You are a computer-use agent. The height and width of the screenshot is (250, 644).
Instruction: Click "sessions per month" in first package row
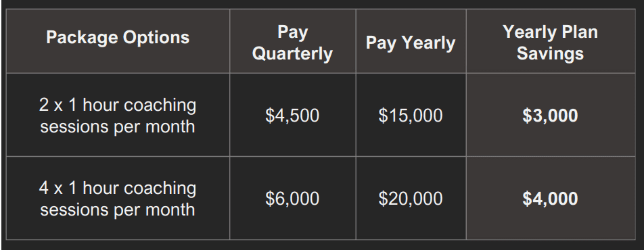(118, 126)
